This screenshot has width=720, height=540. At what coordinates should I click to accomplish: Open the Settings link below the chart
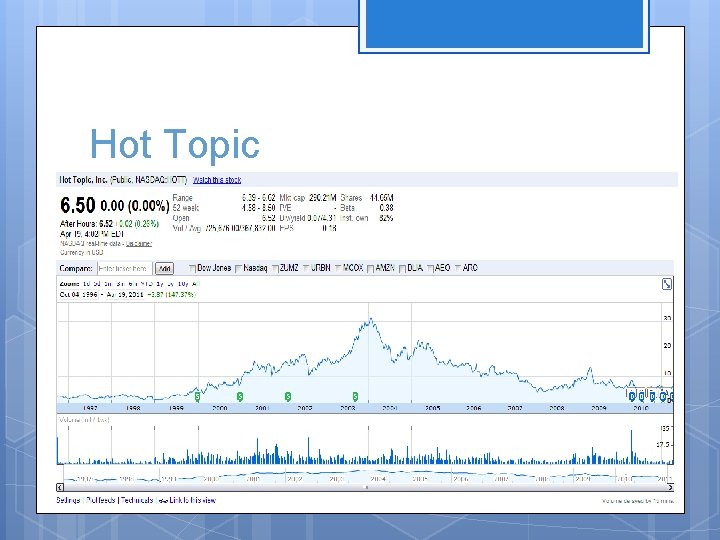click(68, 500)
